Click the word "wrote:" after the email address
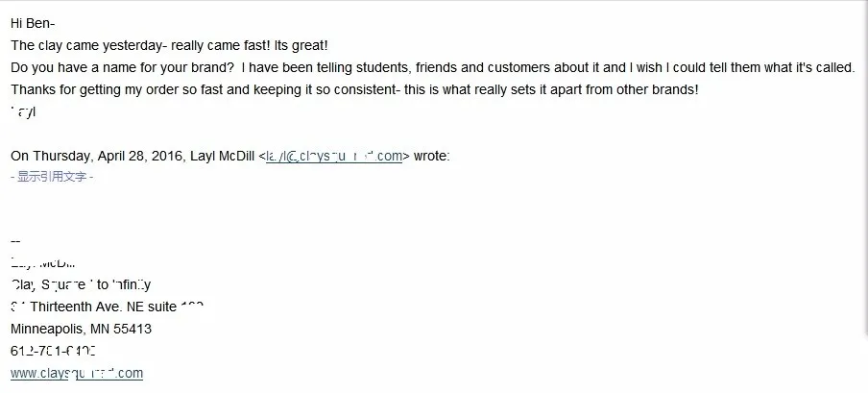The image size is (868, 393). click(430, 157)
